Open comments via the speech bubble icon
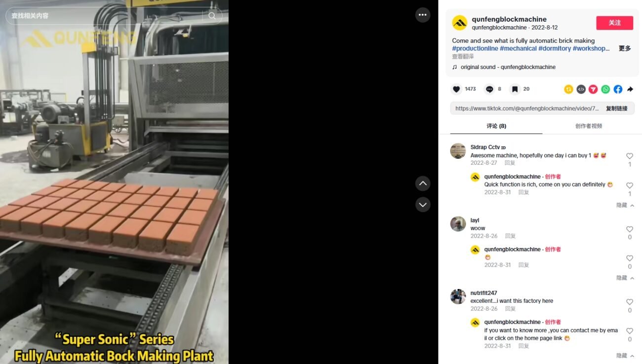 coord(489,89)
